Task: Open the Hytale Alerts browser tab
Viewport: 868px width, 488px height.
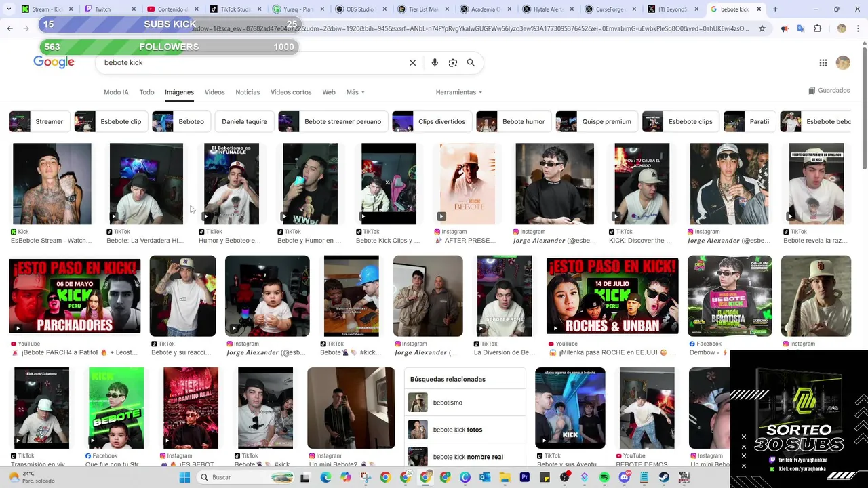Action: [x=548, y=9]
